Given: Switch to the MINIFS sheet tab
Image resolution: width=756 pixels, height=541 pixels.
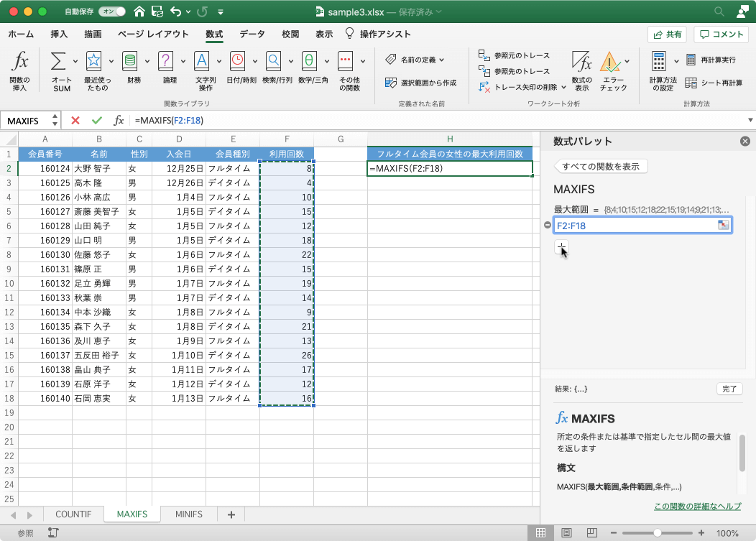Looking at the screenshot, I should pyautogui.click(x=188, y=514).
